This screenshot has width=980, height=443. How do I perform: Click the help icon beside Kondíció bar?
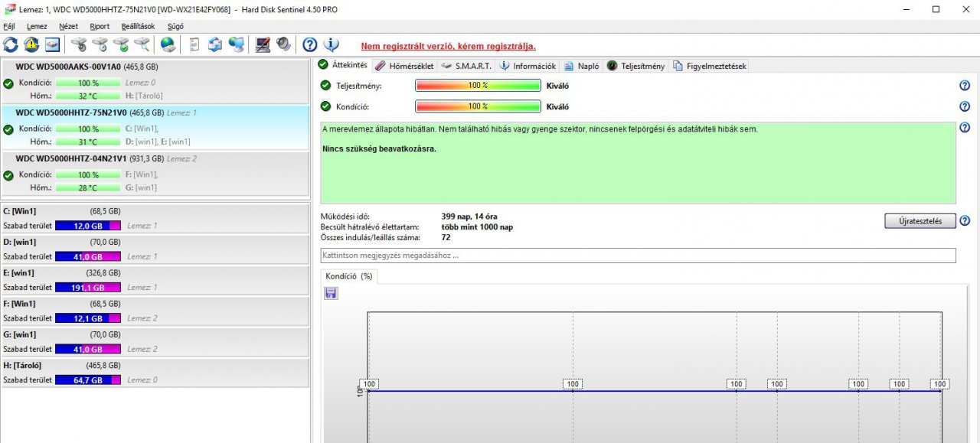[x=965, y=106]
